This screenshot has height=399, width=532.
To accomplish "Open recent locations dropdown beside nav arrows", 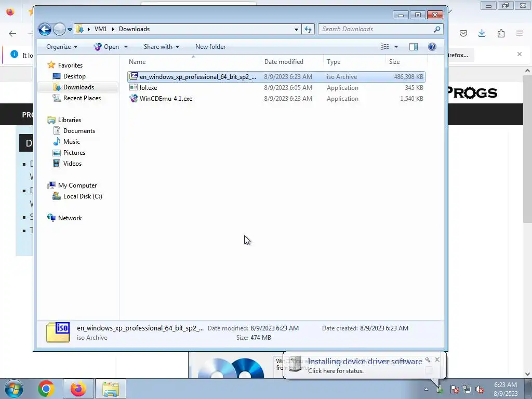I will pos(70,30).
